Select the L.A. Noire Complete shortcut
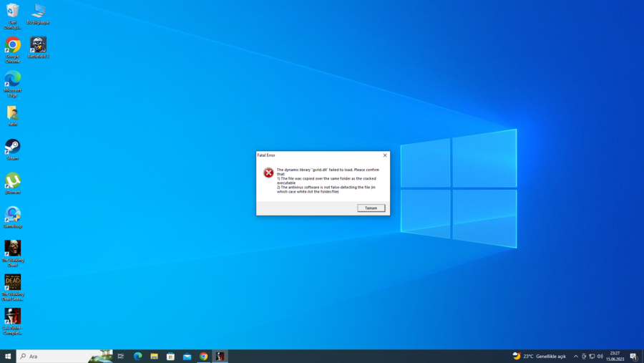The image size is (644, 363). (x=13, y=322)
